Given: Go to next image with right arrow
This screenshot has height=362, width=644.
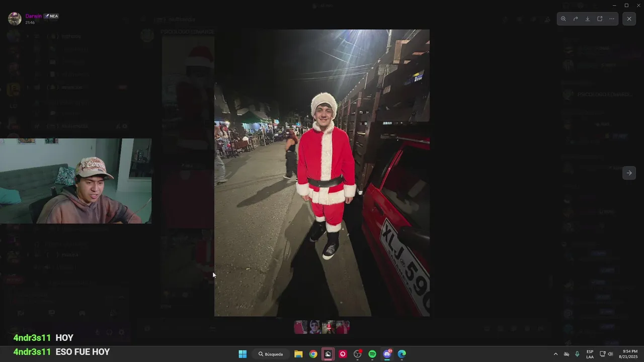Looking at the screenshot, I should 629,173.
